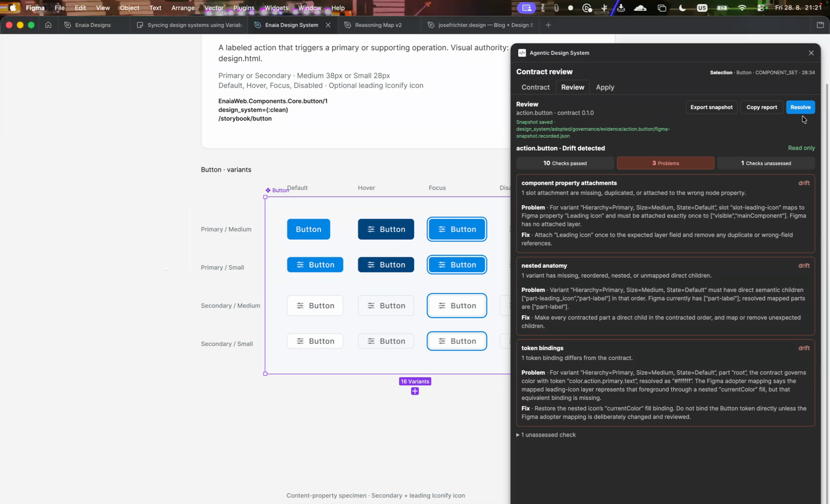
Task: Open the View menu
Action: coord(103,7)
